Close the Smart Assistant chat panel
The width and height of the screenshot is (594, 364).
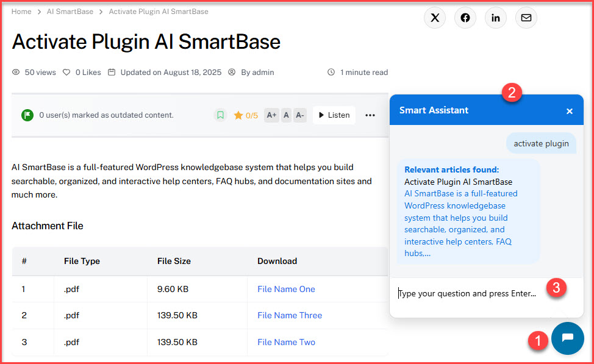pos(570,111)
